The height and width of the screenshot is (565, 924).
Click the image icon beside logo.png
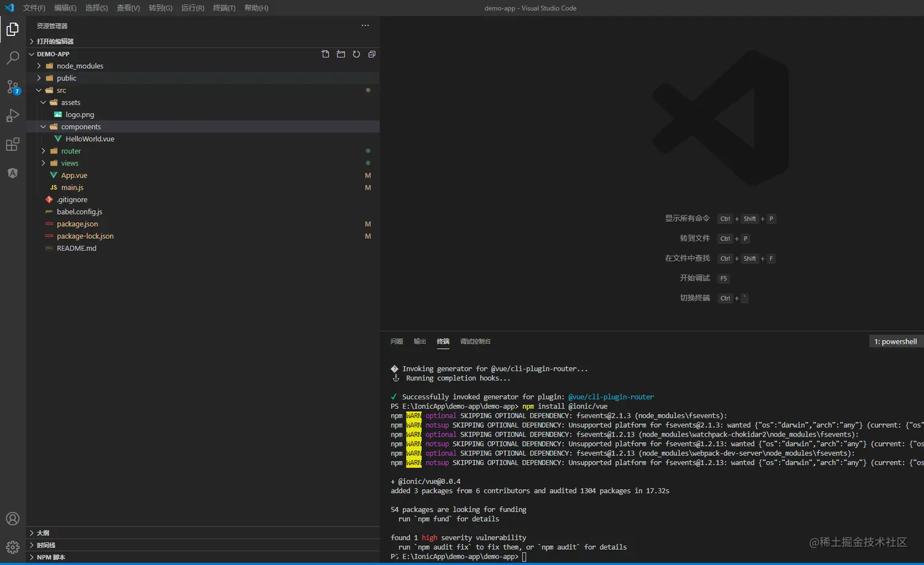[x=58, y=114]
